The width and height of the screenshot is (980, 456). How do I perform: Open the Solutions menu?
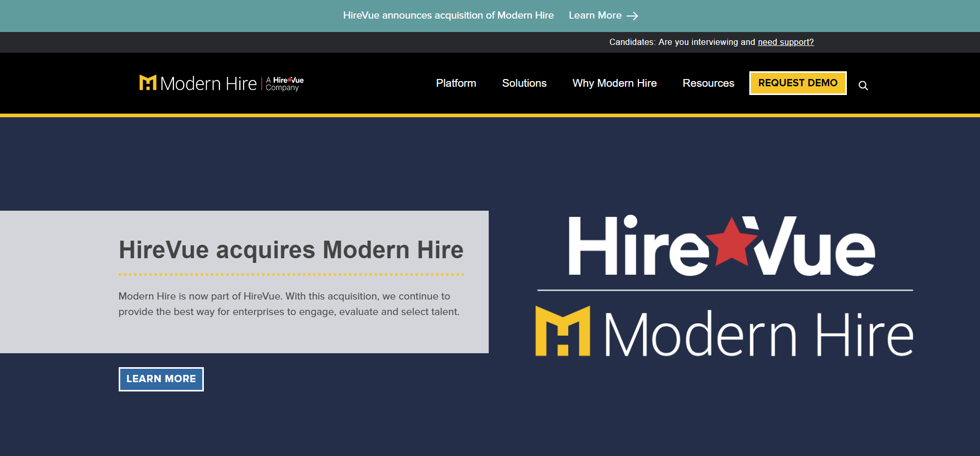coord(524,83)
